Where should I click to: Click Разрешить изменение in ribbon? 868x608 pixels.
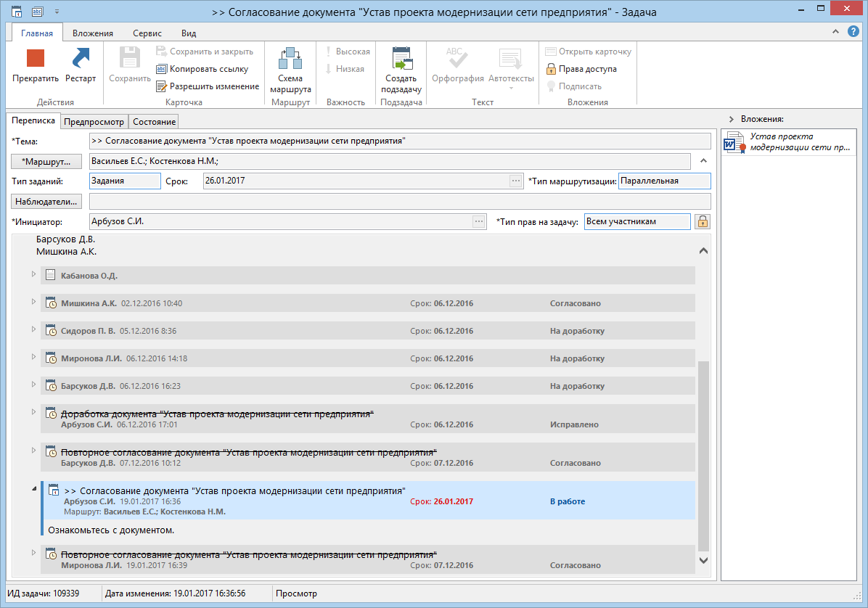[x=208, y=86]
